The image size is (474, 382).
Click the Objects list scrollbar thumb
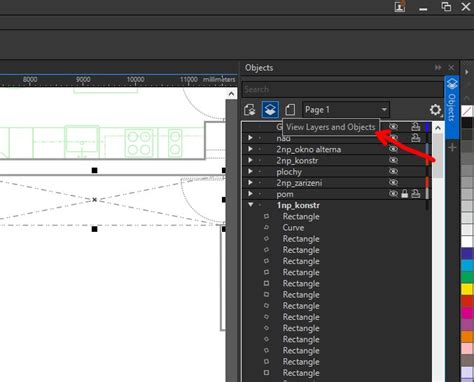pos(438,156)
